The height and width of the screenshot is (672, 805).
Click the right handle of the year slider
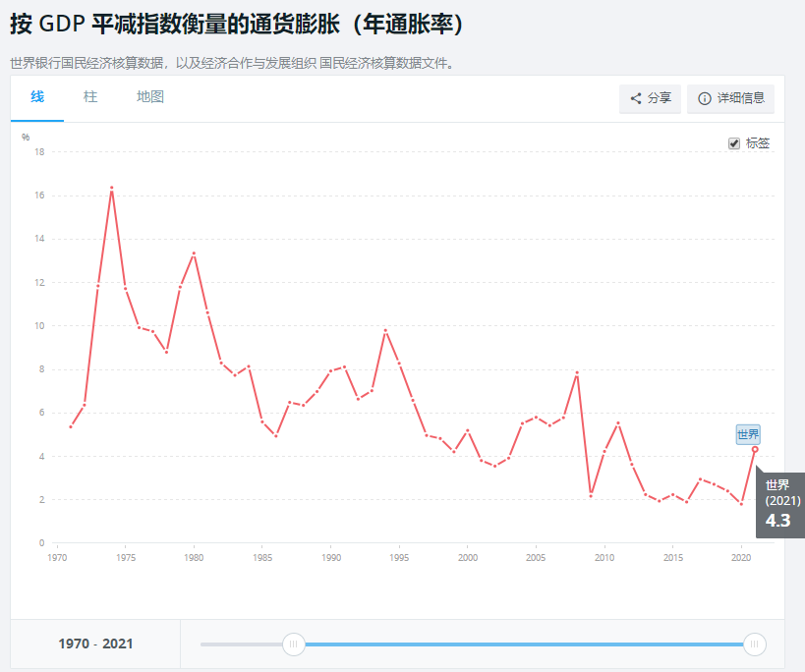[x=754, y=644]
